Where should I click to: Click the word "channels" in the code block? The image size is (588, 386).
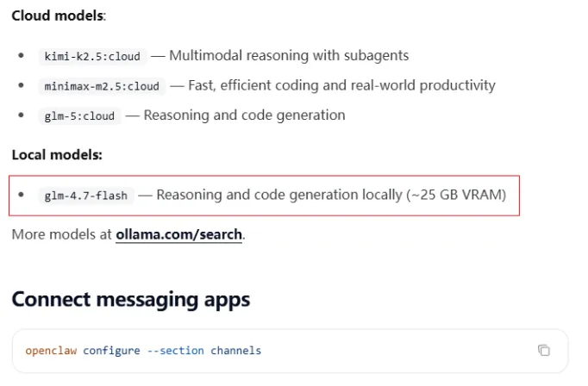(235, 351)
